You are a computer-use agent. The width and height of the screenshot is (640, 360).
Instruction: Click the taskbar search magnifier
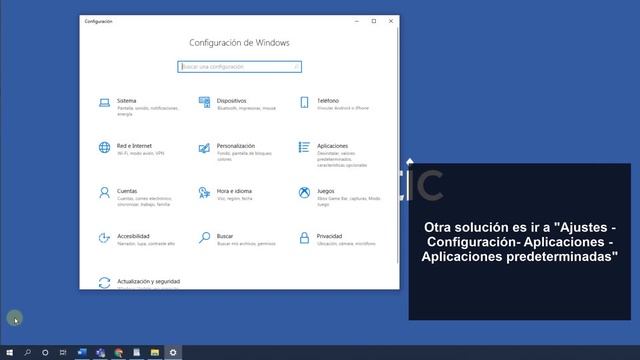(x=27, y=352)
